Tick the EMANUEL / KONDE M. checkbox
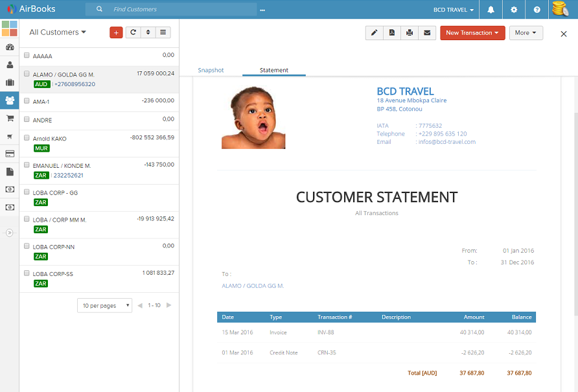The width and height of the screenshot is (578, 392). point(27,165)
